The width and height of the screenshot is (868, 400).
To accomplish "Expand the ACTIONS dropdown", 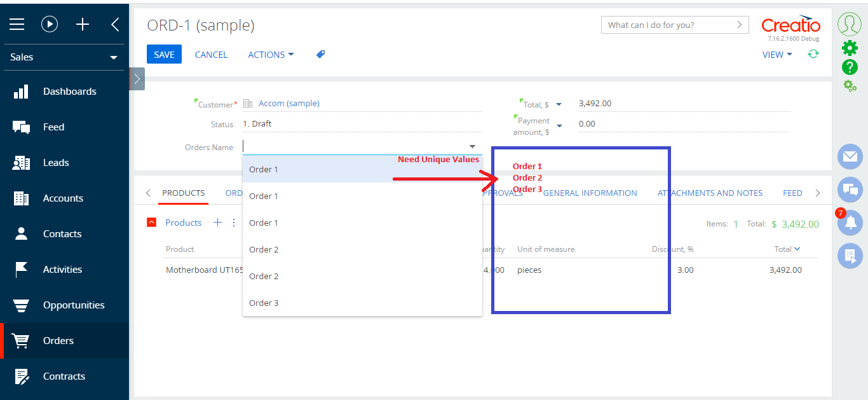I will 271,55.
